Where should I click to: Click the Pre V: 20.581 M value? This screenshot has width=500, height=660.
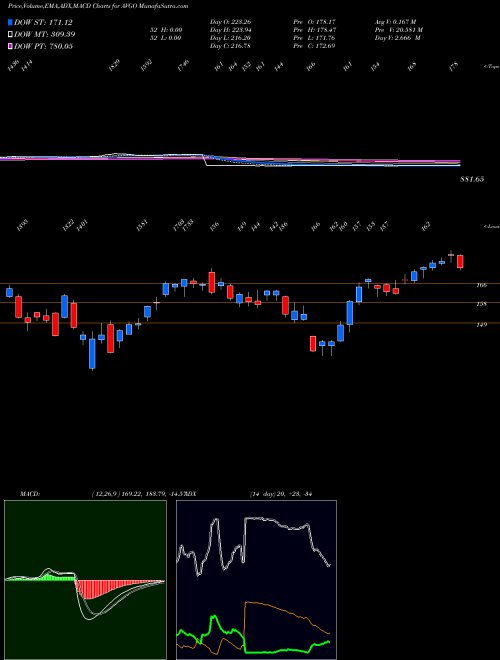[x=399, y=29]
